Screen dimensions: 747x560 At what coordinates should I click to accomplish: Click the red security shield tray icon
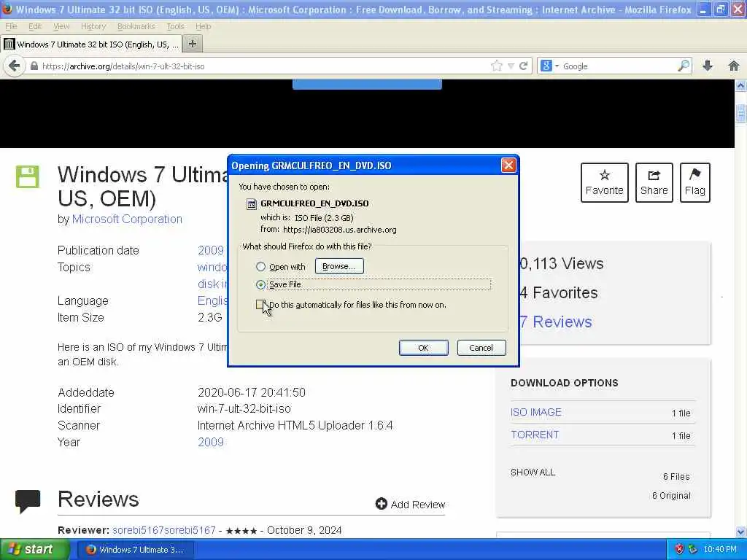point(679,549)
